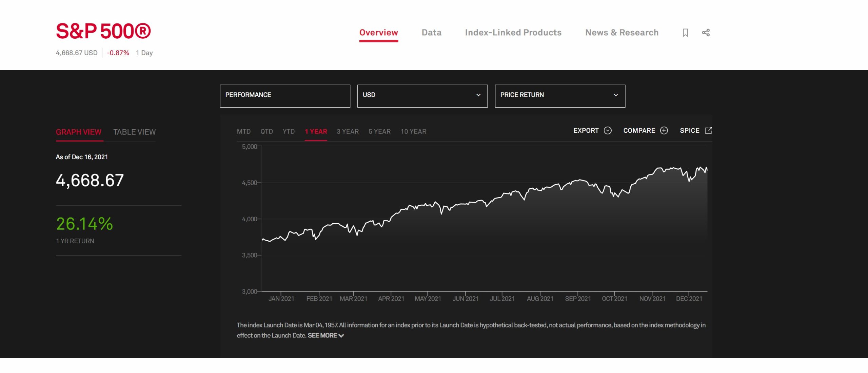The image size is (868, 373).
Task: Open the USD currency dropdown
Action: coord(422,96)
